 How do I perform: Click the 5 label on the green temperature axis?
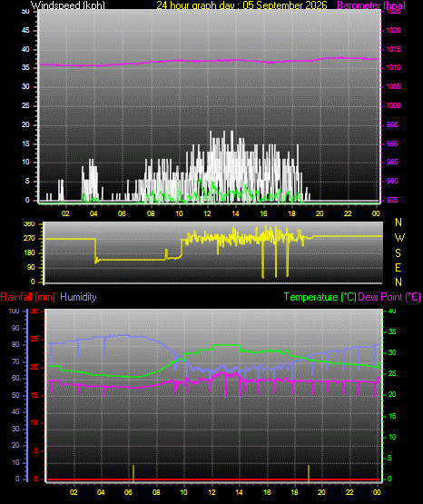(x=389, y=458)
